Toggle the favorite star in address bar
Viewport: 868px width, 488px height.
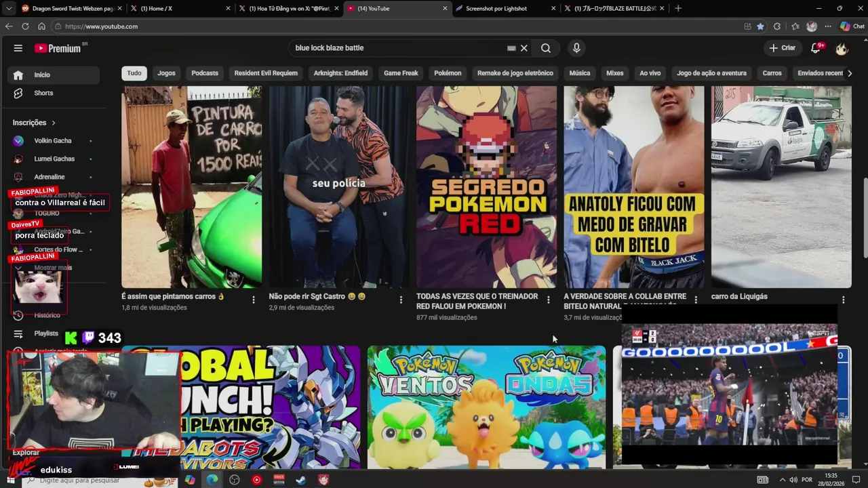(760, 26)
